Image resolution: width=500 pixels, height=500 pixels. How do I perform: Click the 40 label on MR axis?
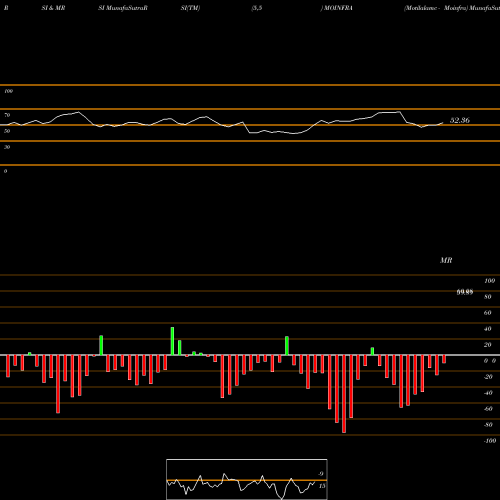(488, 329)
